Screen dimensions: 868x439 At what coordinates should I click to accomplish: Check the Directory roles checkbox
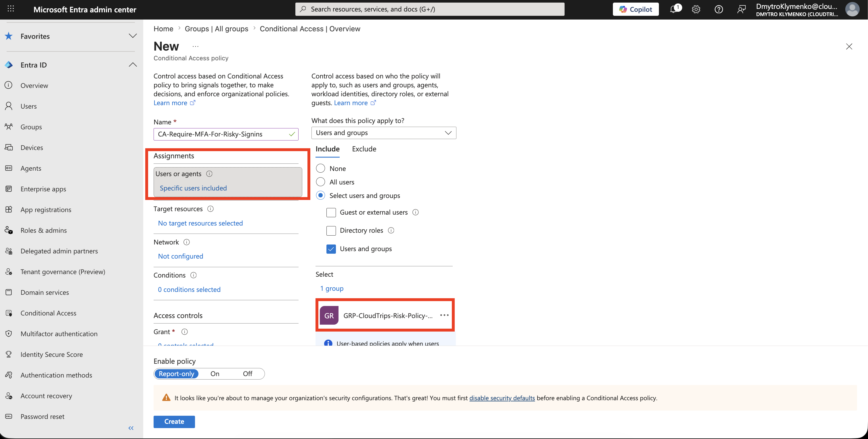pyautogui.click(x=331, y=231)
